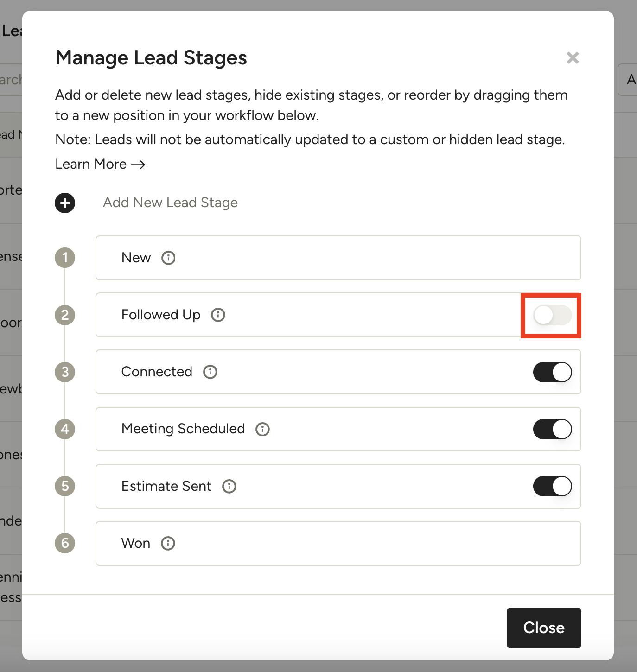This screenshot has height=672, width=637.
Task: Click the Close button
Action: pyautogui.click(x=543, y=628)
